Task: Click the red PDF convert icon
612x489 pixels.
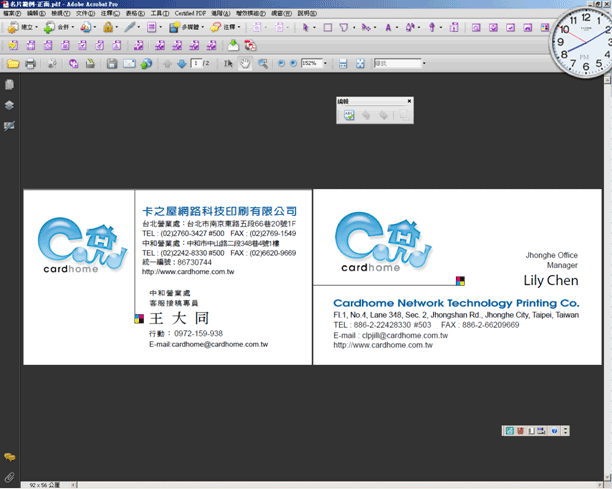Action: click(250, 45)
